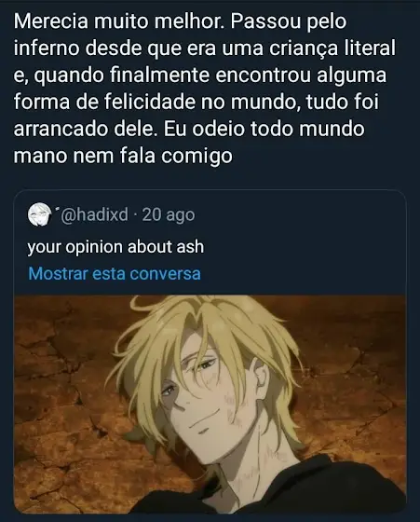Click 'quando finalmente encontrou alguma' text line
The image size is (420, 522).
(x=210, y=76)
